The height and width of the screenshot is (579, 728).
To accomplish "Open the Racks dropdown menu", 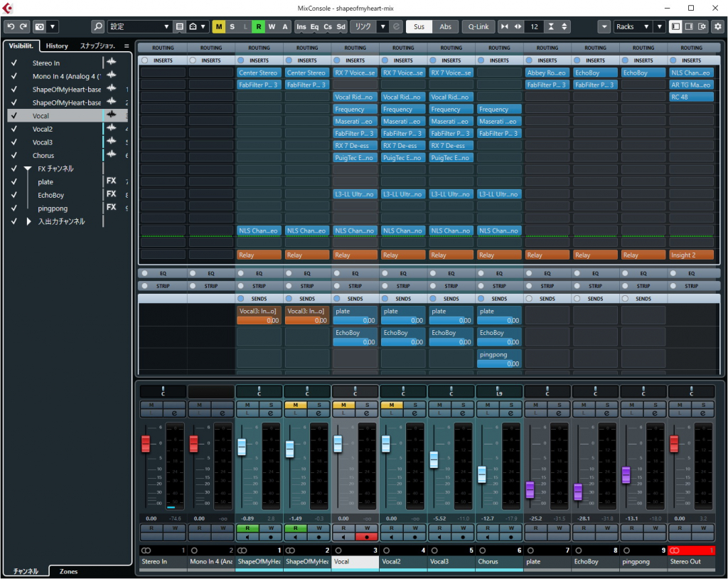I will click(x=633, y=26).
